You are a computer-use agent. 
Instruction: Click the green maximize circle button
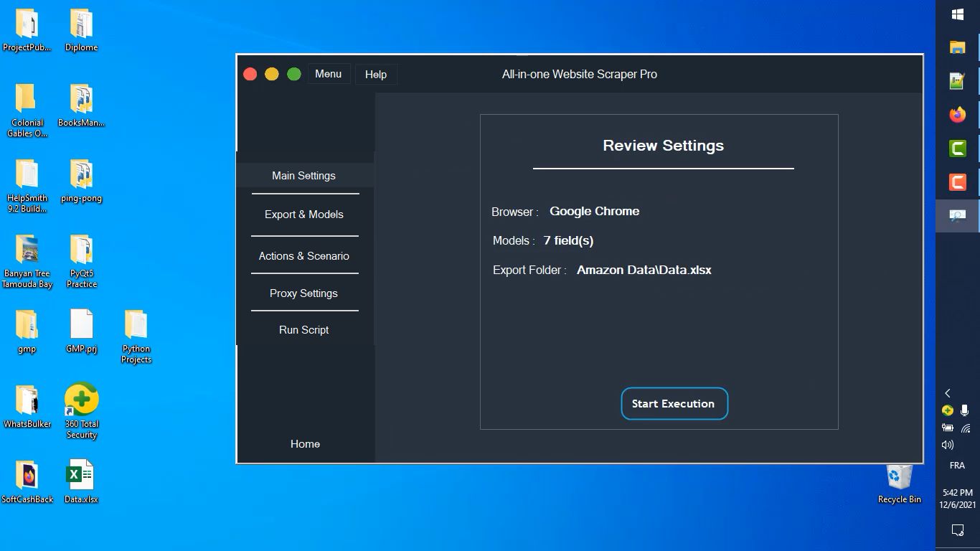294,74
